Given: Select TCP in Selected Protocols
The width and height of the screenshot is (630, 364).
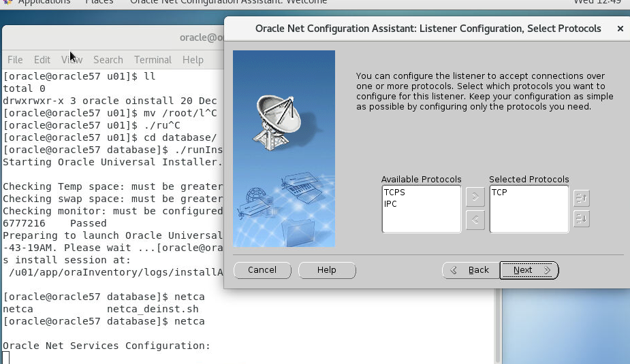Looking at the screenshot, I should click(x=499, y=193).
